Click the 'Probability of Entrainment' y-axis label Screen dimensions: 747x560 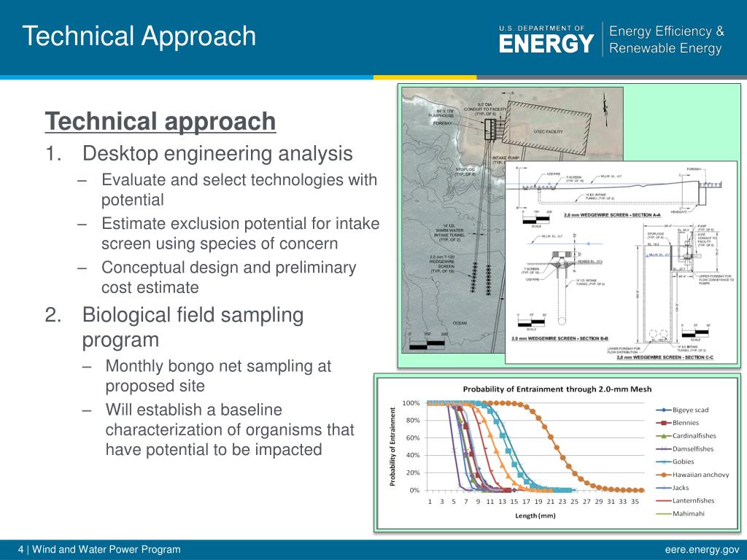click(x=392, y=447)
